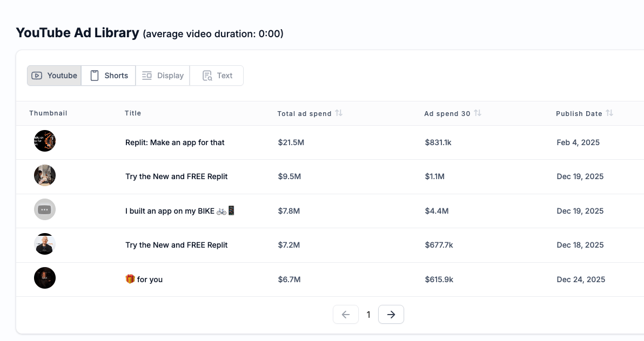Click the Ad spend 30 sort icon

click(478, 113)
